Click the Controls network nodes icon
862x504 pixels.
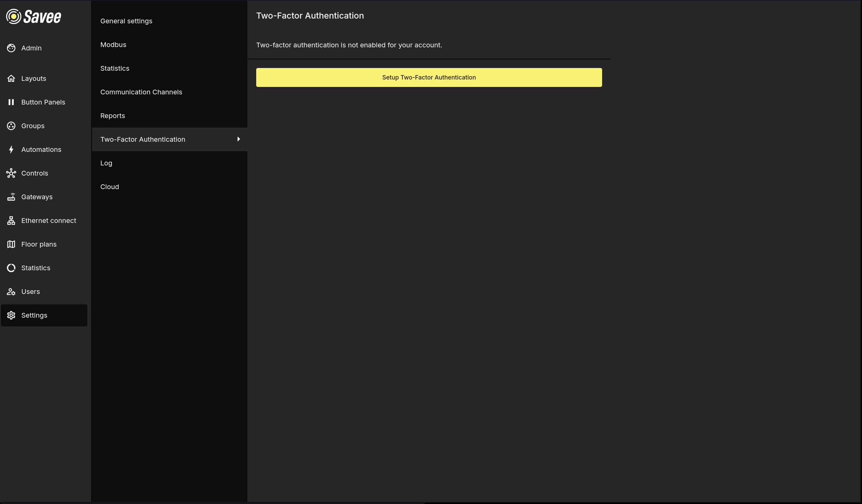tap(11, 174)
